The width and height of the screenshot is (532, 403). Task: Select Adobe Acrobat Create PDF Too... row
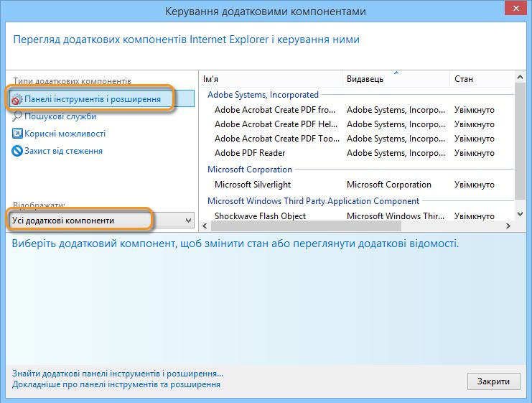point(357,139)
